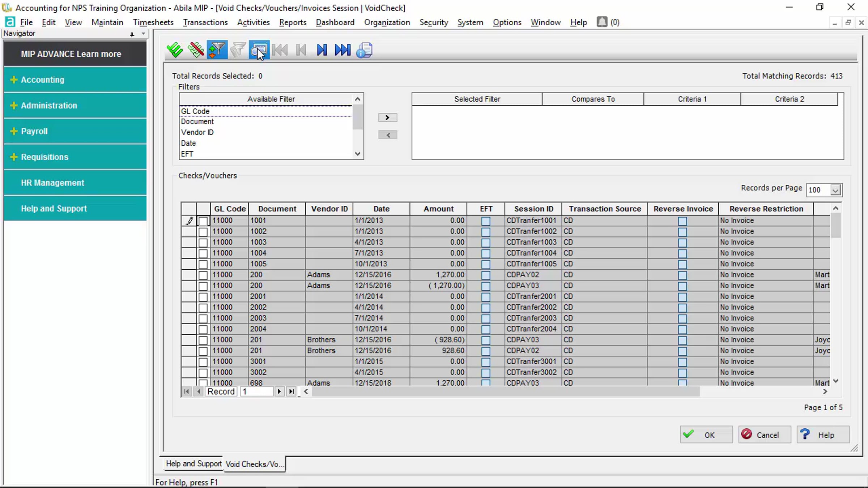Image resolution: width=868 pixels, height=488 pixels.
Task: Go to next page with blue arrow
Action: (322, 50)
